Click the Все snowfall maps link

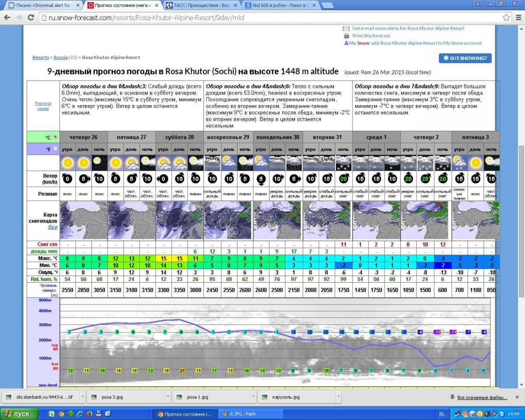pyautogui.click(x=52, y=227)
